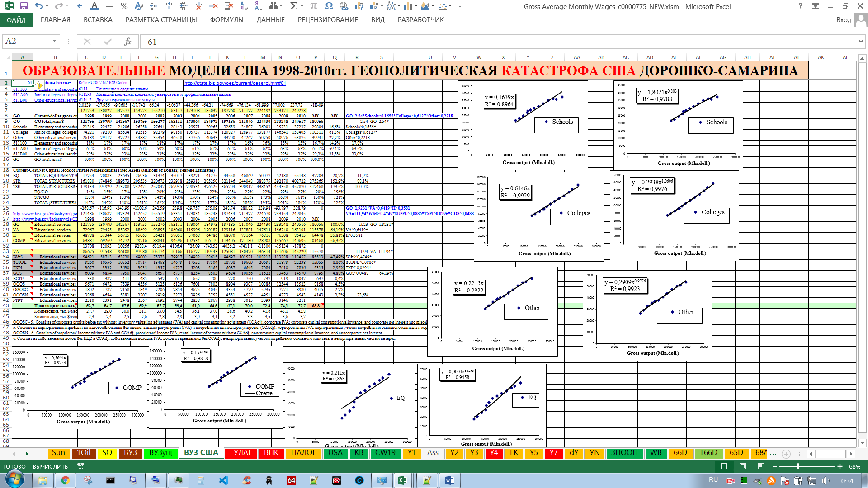Switch to the ГУЛАГ sheet tab
This screenshot has width=868, height=488.
pos(241,453)
